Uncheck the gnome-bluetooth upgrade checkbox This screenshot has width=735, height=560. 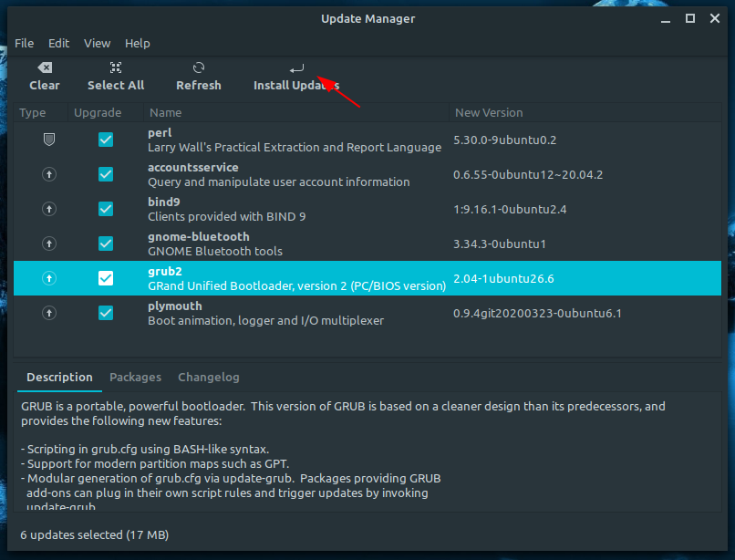pyautogui.click(x=106, y=244)
